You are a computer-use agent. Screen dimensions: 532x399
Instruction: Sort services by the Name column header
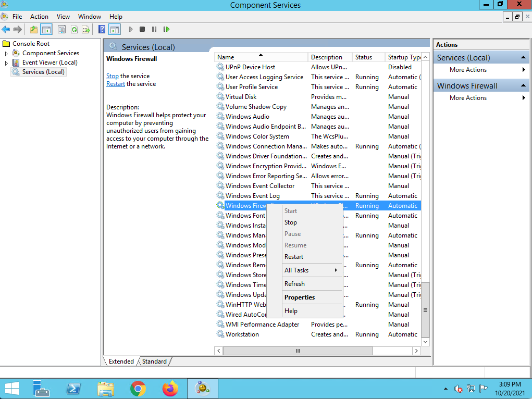tap(261, 57)
